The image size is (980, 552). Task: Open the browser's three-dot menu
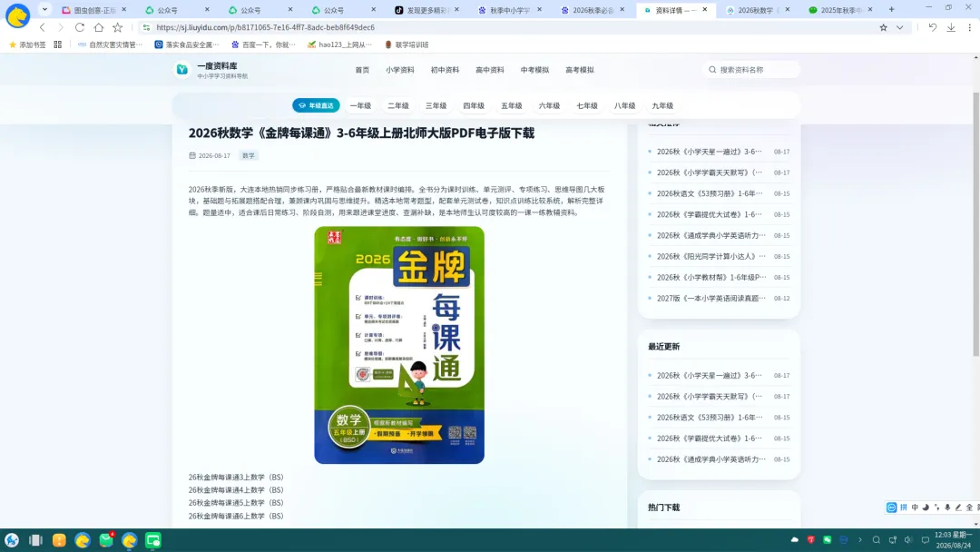(969, 27)
